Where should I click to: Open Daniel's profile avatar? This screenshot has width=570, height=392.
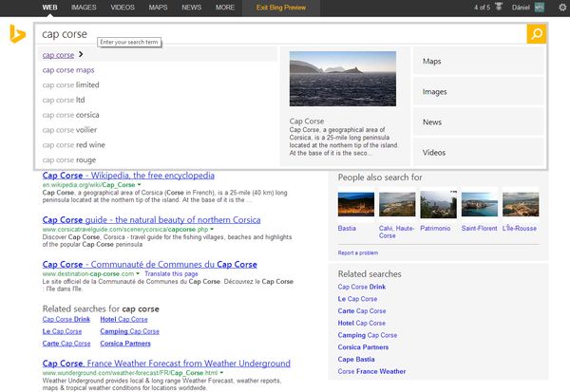coord(540,8)
